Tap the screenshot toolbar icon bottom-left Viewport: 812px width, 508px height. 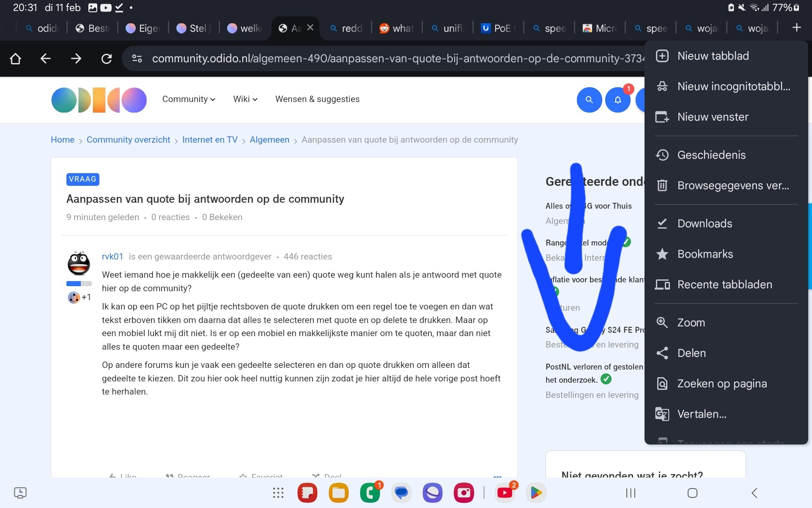pos(20,493)
